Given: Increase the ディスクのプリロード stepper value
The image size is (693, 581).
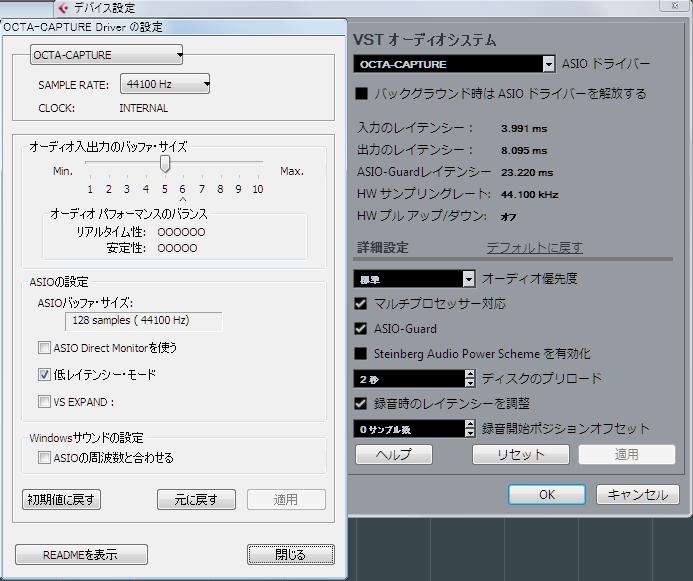Looking at the screenshot, I should (x=470, y=374).
